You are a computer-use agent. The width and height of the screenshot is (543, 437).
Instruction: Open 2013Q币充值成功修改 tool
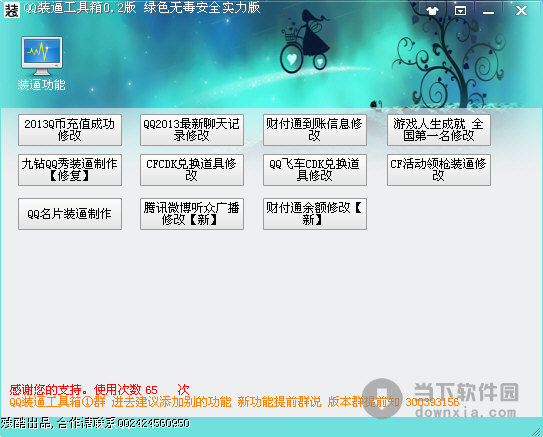click(x=70, y=130)
